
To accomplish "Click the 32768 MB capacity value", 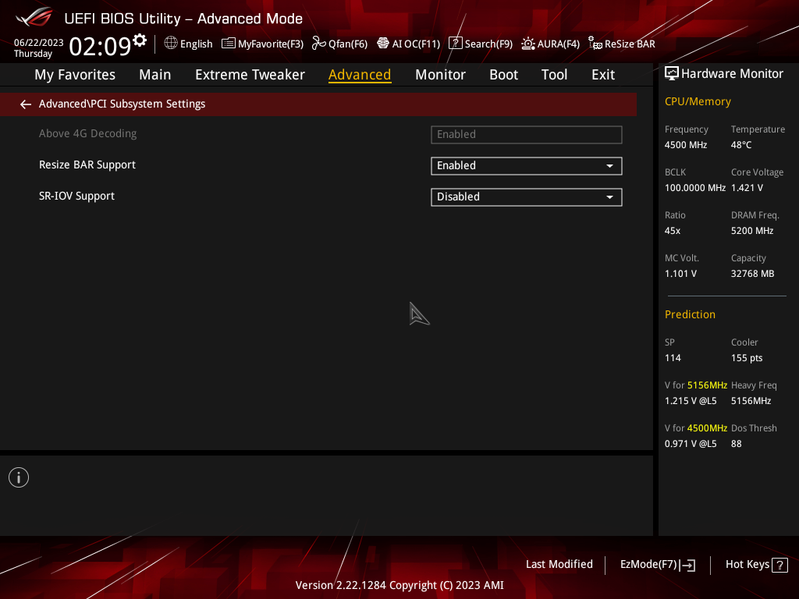I will [753, 274].
